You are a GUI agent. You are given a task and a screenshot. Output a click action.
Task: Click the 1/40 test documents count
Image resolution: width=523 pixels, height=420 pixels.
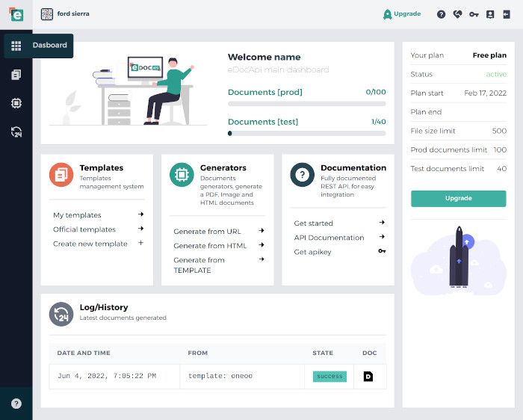pos(379,122)
